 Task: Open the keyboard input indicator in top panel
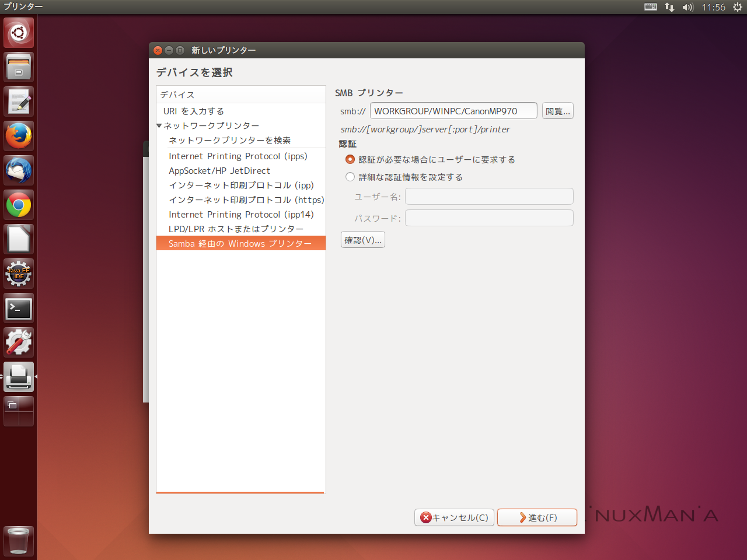(651, 7)
